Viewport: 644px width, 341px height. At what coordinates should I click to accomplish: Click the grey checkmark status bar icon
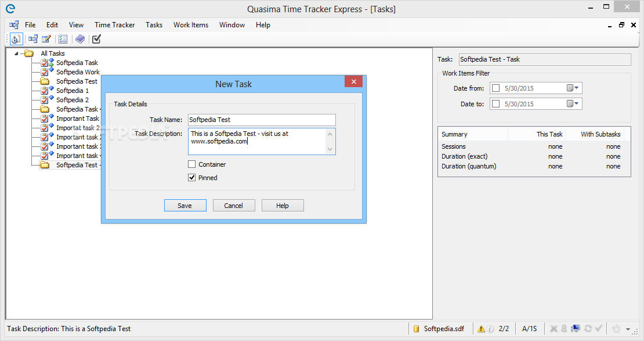599,328
